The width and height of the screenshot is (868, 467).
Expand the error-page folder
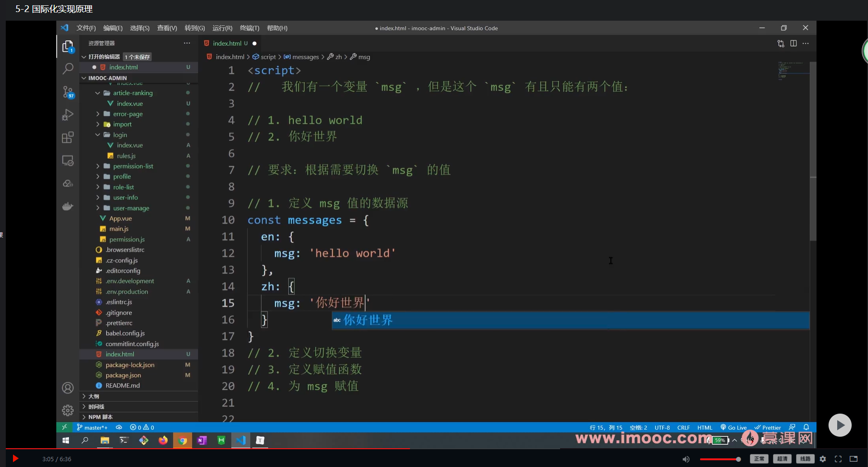pos(98,114)
